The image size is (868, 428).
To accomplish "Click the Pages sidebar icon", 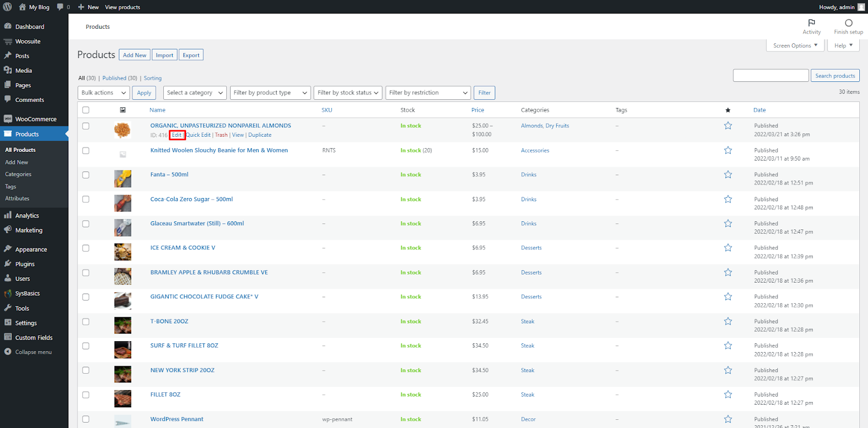I will pyautogui.click(x=8, y=85).
